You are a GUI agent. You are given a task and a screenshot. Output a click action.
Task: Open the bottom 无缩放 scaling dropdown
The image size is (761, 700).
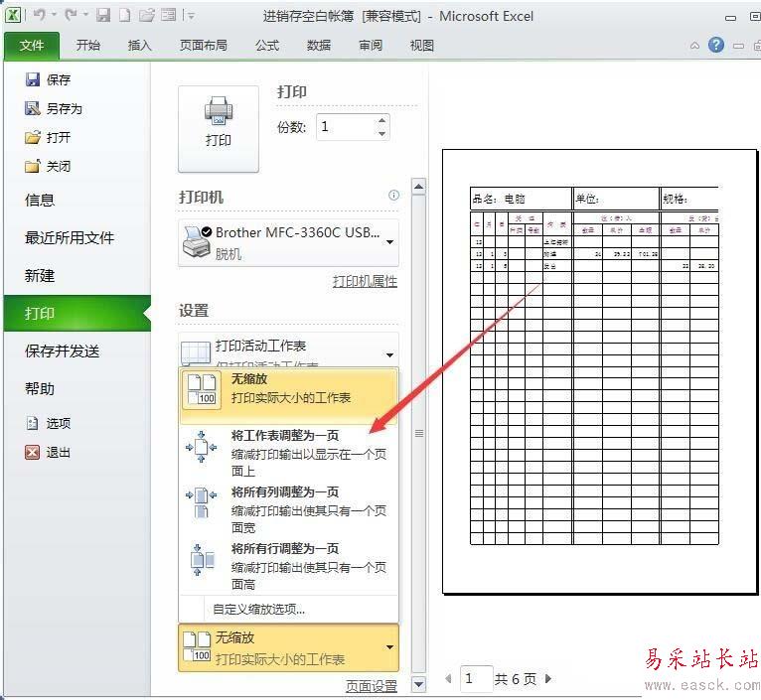289,647
